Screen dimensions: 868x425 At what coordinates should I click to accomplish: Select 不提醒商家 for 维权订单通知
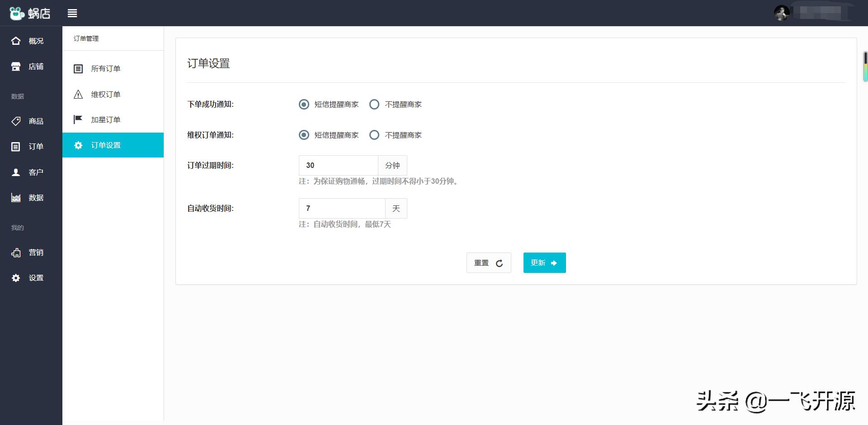pyautogui.click(x=374, y=135)
